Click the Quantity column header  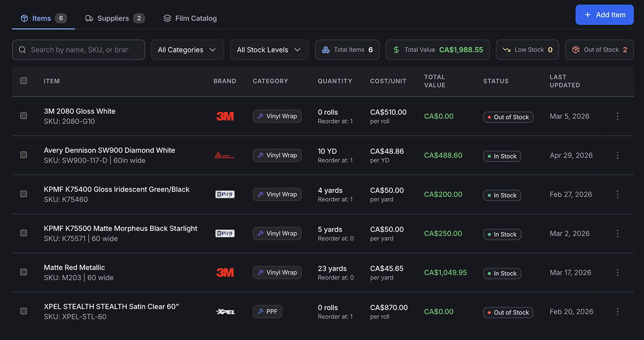point(335,81)
